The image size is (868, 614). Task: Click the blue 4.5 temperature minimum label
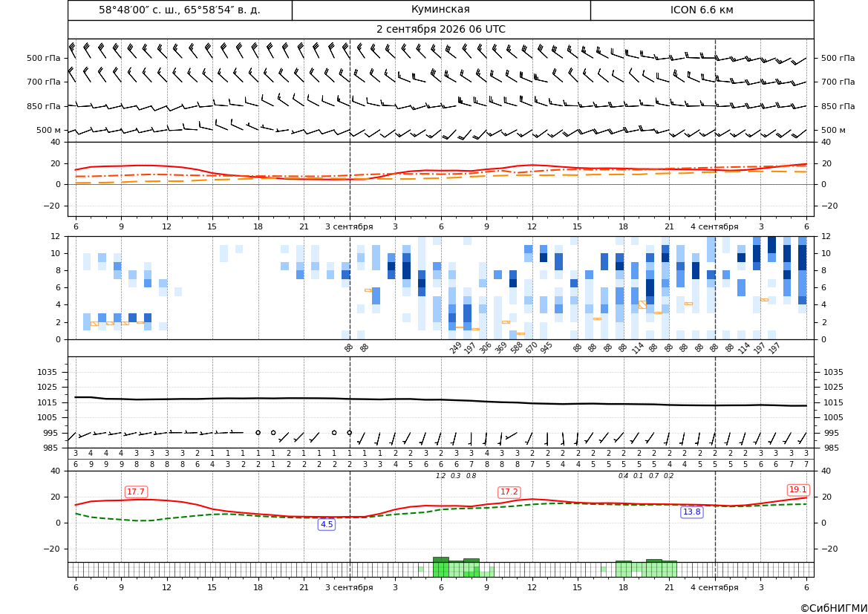tap(327, 524)
